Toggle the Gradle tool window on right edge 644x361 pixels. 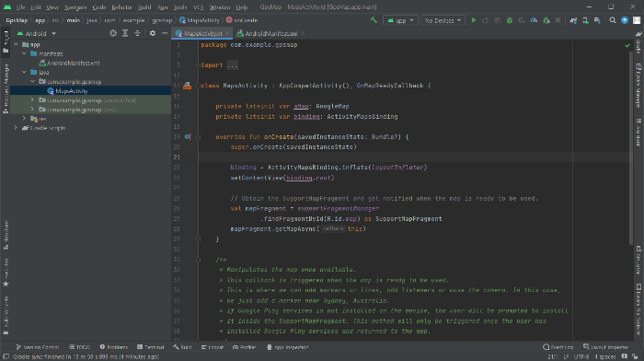(638, 42)
